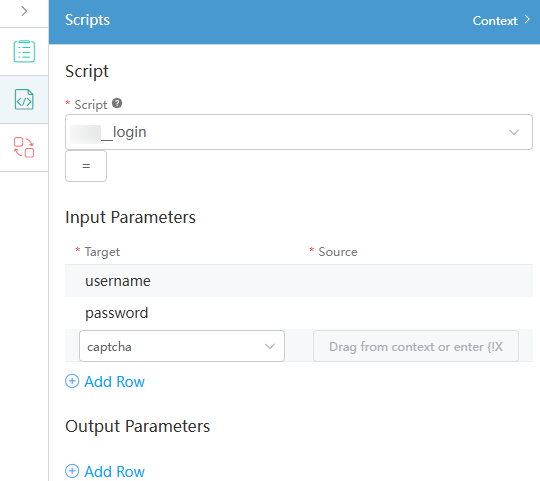Select the username parameter row
Screen dimensions: 540x481
click(299, 281)
